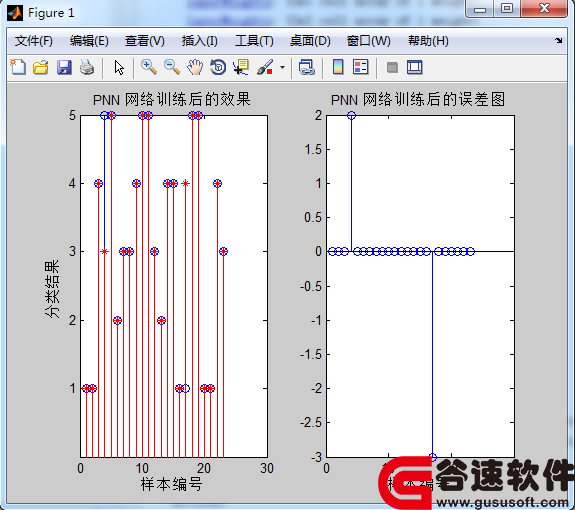Viewport: 575px width, 510px height.
Task: Maximize the Figure 1 window
Action: click(x=507, y=9)
